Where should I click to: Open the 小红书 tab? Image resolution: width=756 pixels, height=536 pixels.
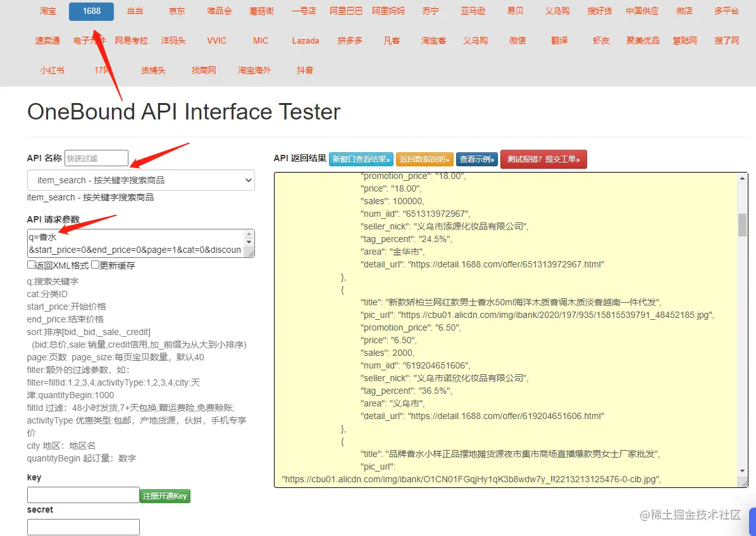coord(52,70)
